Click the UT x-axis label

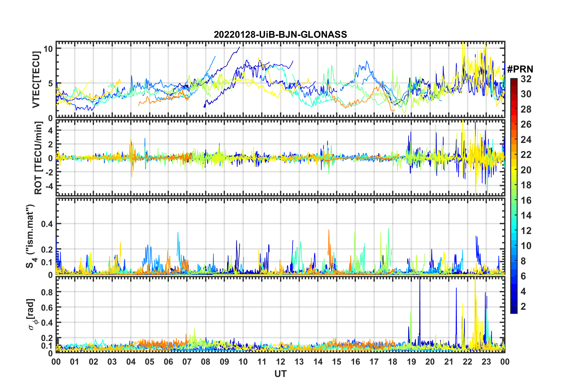coord(280,374)
